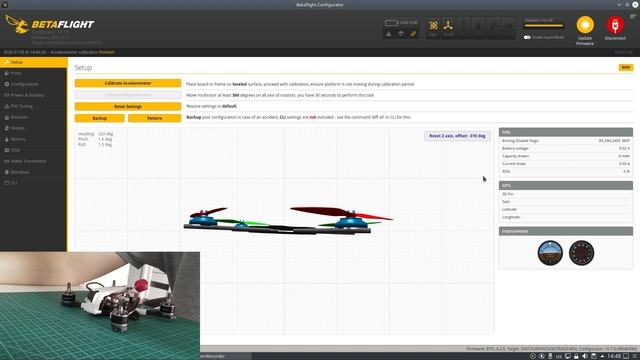
Task: Click the failsafe parachute icon
Action: tap(401, 34)
